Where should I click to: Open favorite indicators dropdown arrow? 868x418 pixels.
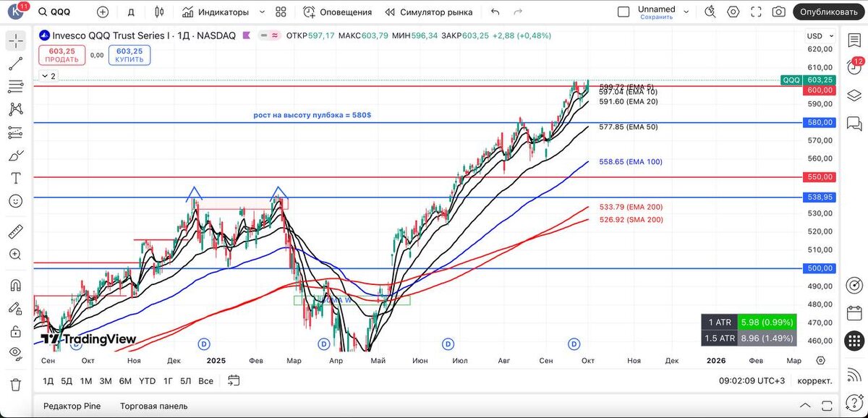262,12
